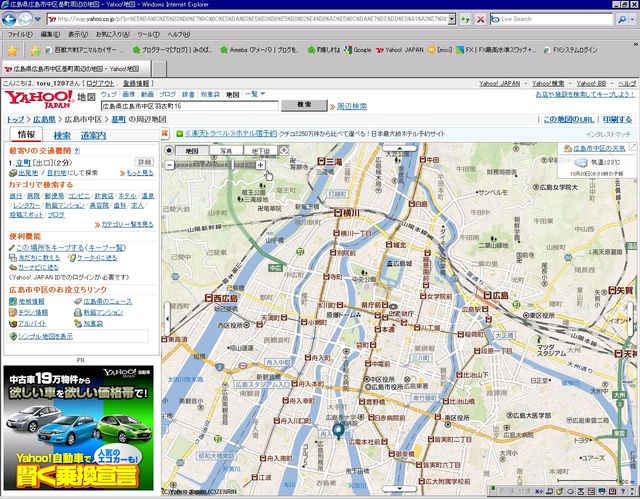
Task: Zoom in with the map plus button
Action: [x=261, y=164]
